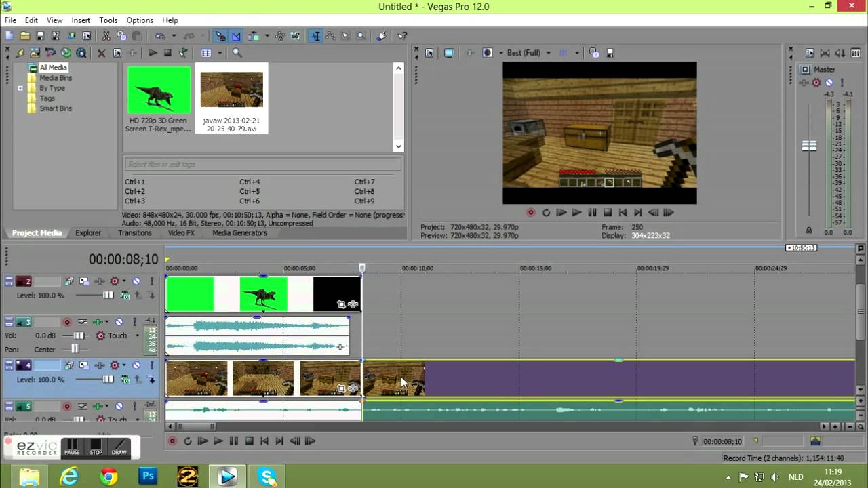Image resolution: width=868 pixels, height=488 pixels.
Task: Click Preview on External Monitor icon
Action: [449, 53]
